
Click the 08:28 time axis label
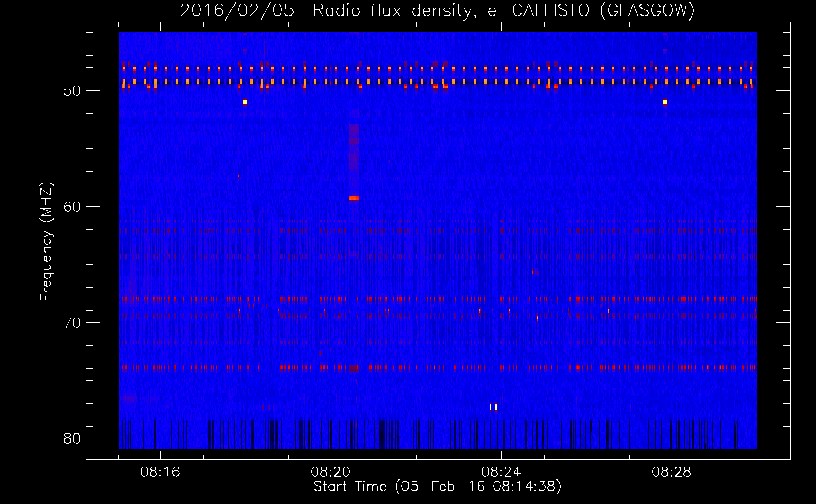pos(671,472)
